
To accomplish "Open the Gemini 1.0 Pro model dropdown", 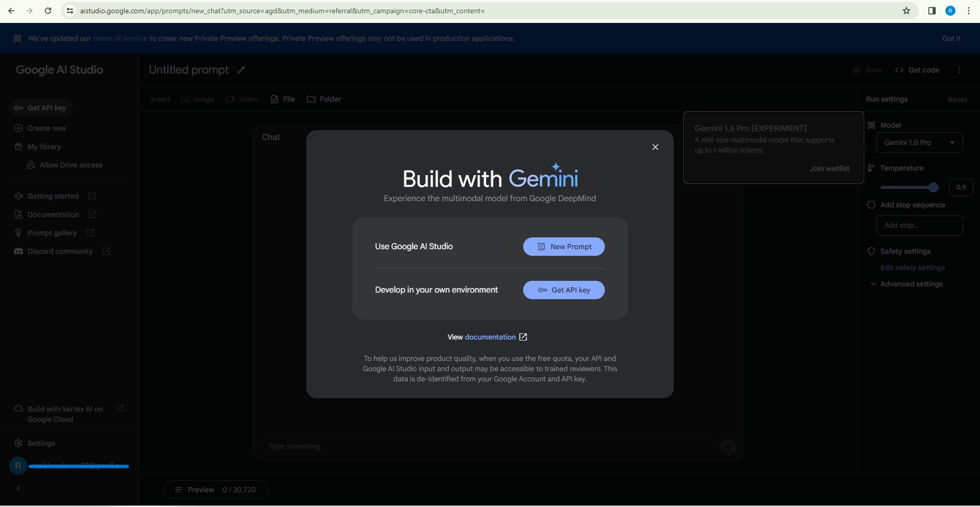I will pyautogui.click(x=919, y=142).
